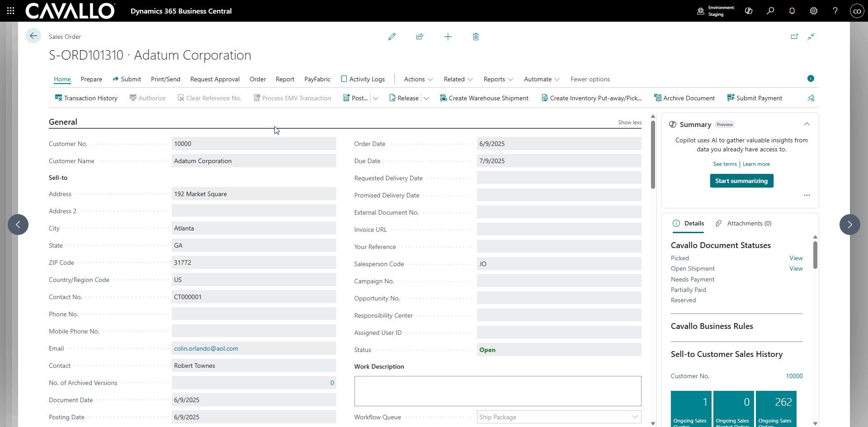Open the Report menu
Screen dimensions: 868x427
point(285,79)
